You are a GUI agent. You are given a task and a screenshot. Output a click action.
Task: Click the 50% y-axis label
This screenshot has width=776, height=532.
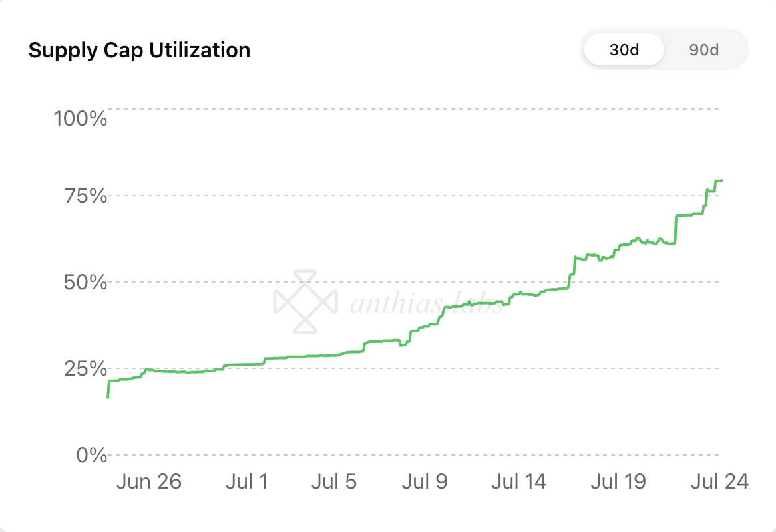pyautogui.click(x=85, y=283)
